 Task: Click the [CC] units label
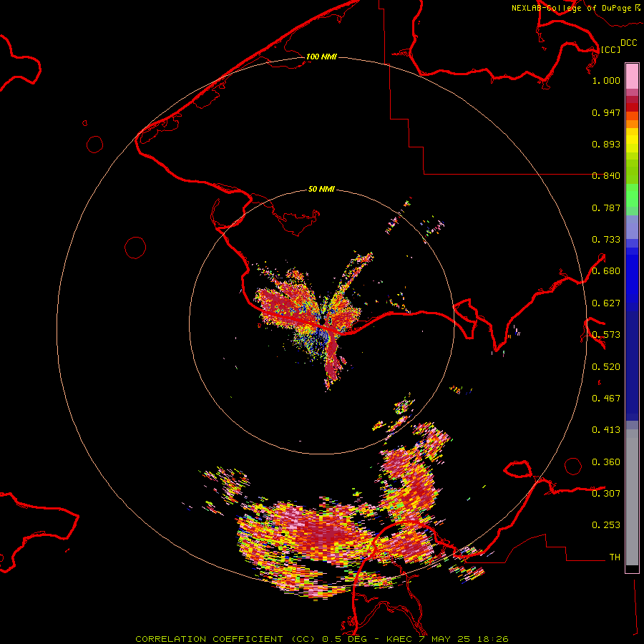[610, 49]
